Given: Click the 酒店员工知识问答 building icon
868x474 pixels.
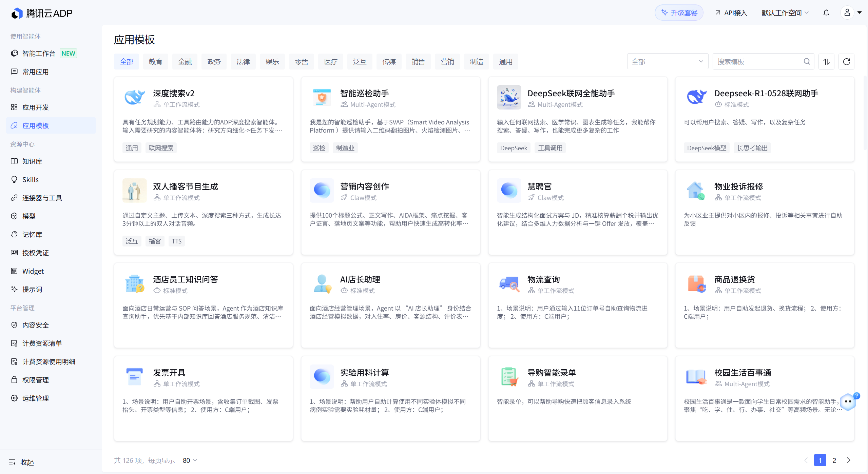Looking at the screenshot, I should point(135,283).
